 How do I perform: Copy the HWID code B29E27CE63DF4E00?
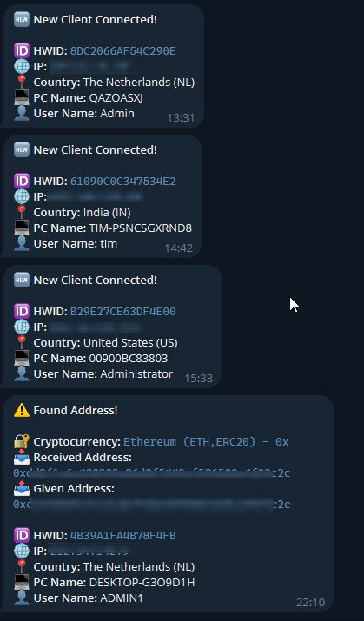[x=122, y=311]
